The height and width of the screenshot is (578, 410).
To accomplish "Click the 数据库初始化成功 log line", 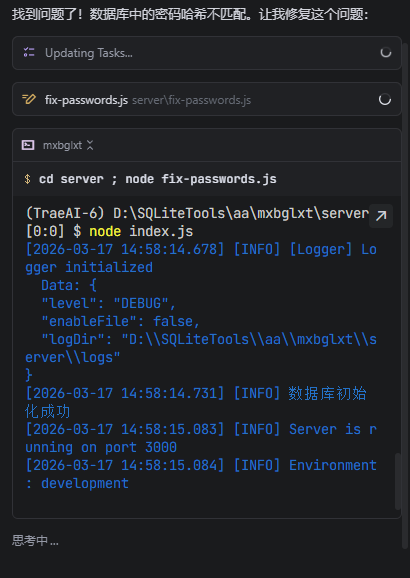I will [x=196, y=402].
